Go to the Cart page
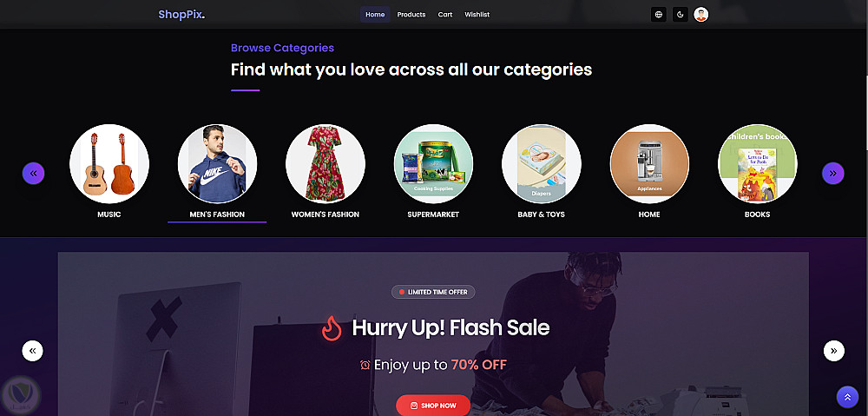The height and width of the screenshot is (416, 868). 445,15
